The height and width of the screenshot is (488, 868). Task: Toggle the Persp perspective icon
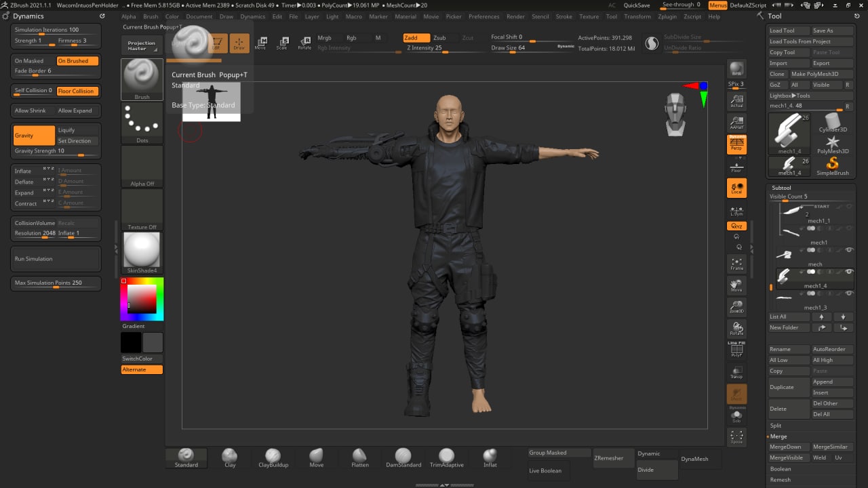(736, 144)
